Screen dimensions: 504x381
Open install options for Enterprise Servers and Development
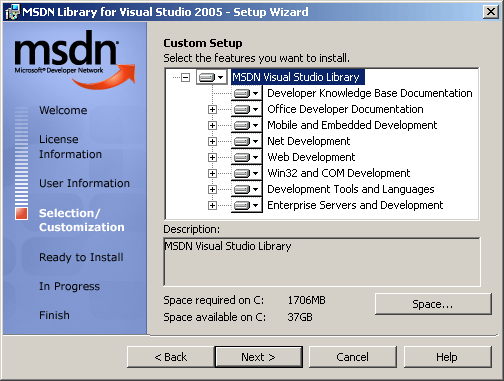[246, 205]
